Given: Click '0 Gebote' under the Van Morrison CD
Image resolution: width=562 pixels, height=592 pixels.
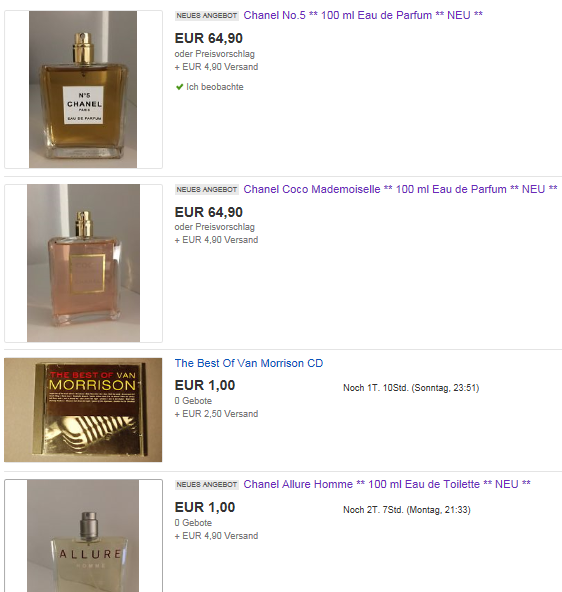Looking at the screenshot, I should [193, 401].
